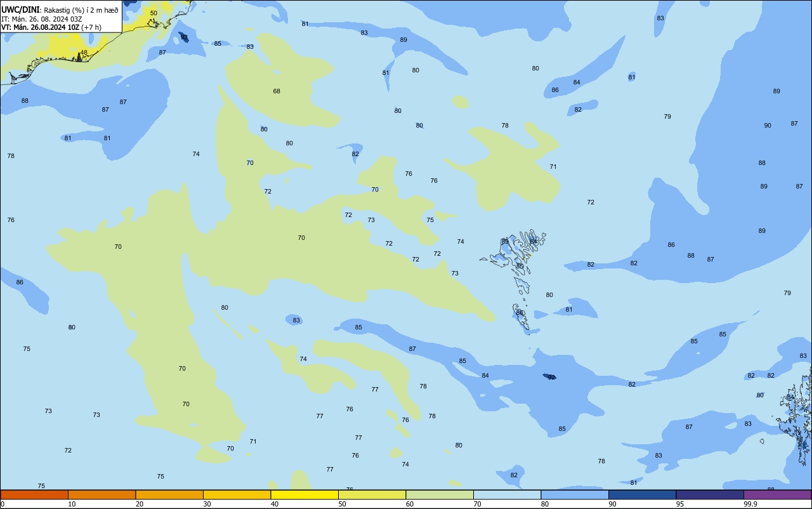Click the 'VT: Mán. 26.08.2024 10Z (+7 h)' line
812x509 pixels.
pos(51,27)
